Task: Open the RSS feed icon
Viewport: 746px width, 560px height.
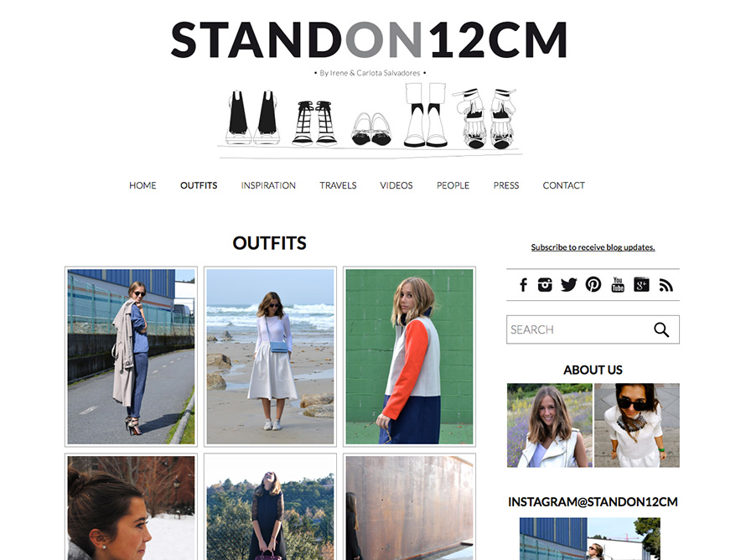Action: 666,285
